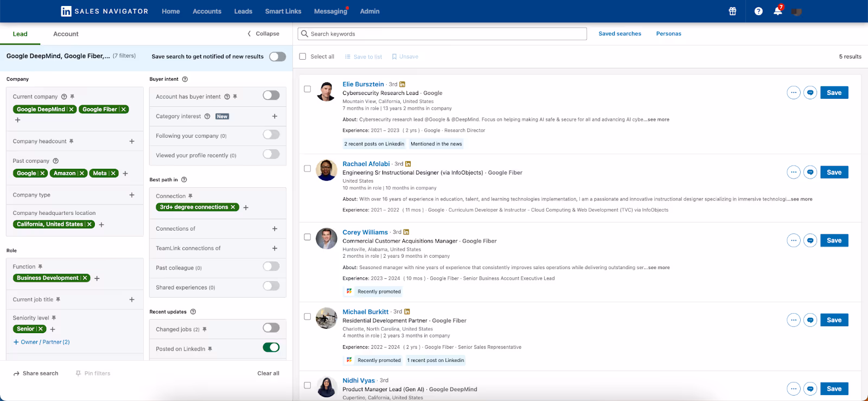Open Personas link
Image resolution: width=868 pixels, height=401 pixels.
point(668,34)
